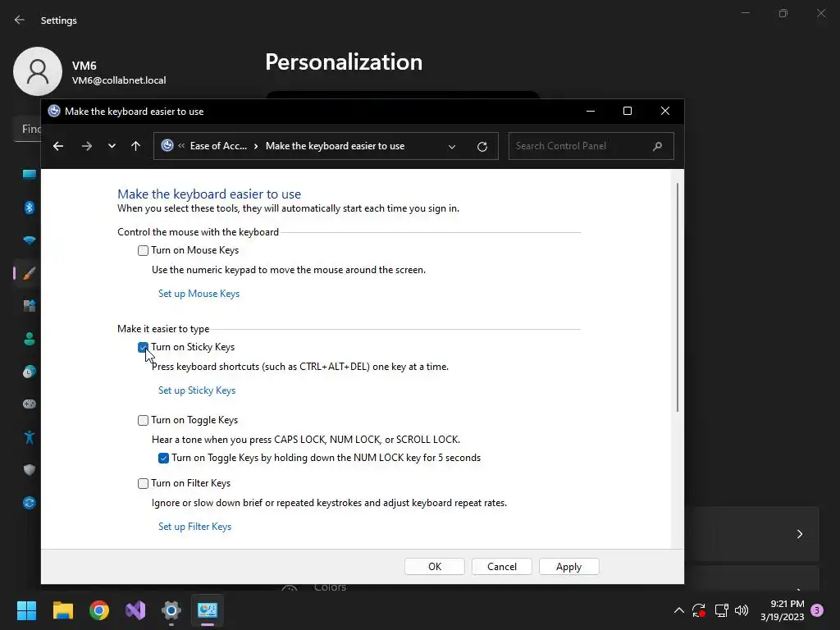Open Visual Studio from taskbar
The image size is (840, 630).
tap(135, 610)
